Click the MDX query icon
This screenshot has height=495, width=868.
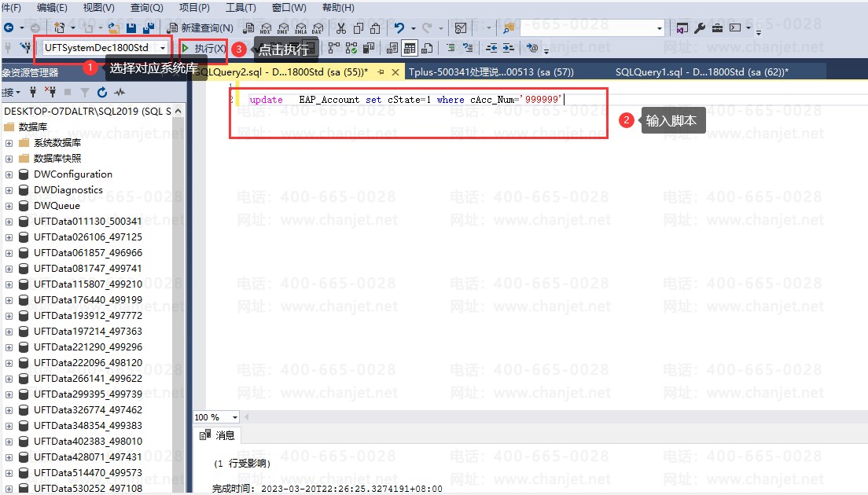[x=265, y=27]
